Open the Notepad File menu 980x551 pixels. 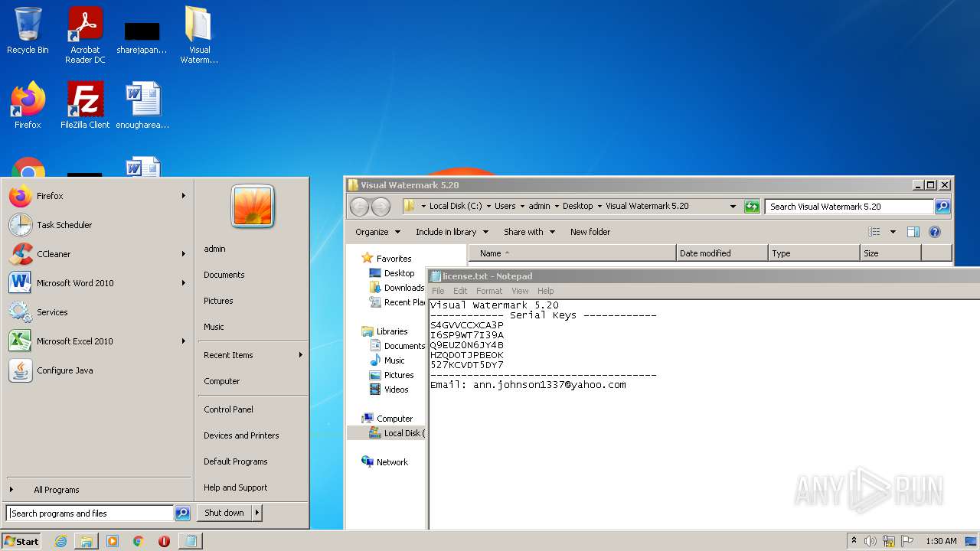coord(438,291)
